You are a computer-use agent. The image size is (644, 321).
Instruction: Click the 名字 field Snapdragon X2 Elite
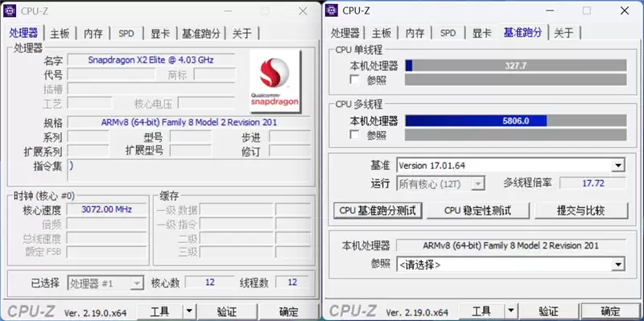(x=151, y=60)
